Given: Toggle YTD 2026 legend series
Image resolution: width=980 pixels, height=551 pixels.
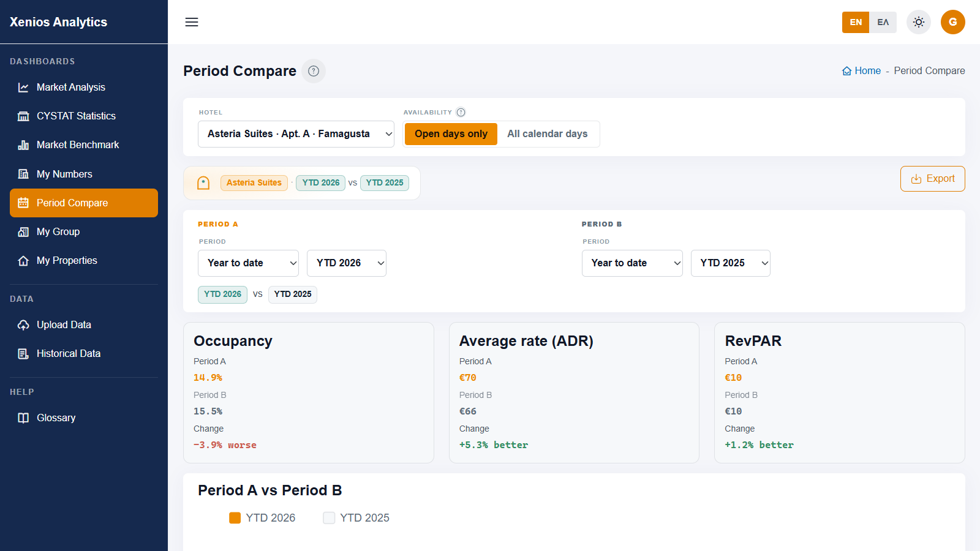Looking at the screenshot, I should 262,518.
